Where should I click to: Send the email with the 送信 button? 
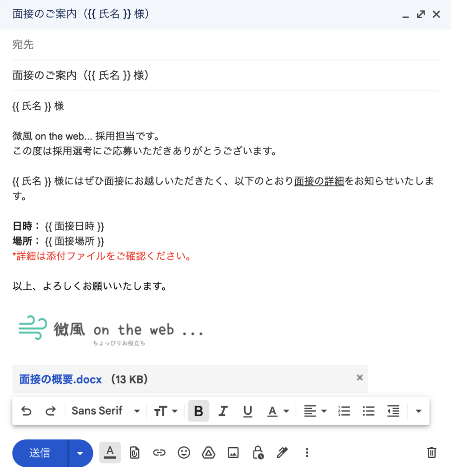coord(40,452)
